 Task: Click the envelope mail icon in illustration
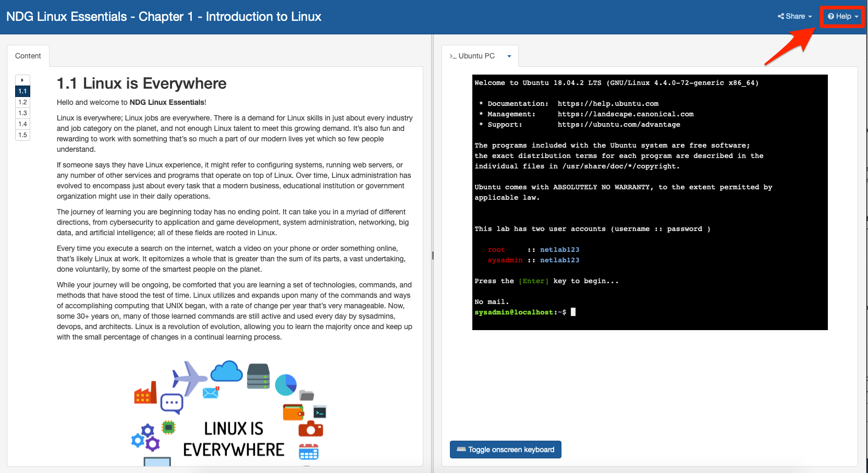click(x=211, y=392)
